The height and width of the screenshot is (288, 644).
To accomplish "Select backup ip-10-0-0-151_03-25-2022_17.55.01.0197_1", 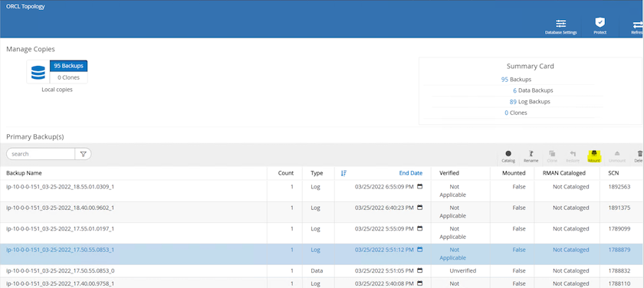I will (x=60, y=228).
